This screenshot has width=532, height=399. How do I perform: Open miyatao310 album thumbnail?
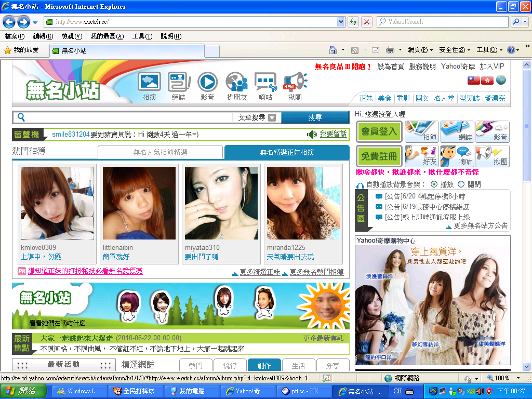[221, 203]
